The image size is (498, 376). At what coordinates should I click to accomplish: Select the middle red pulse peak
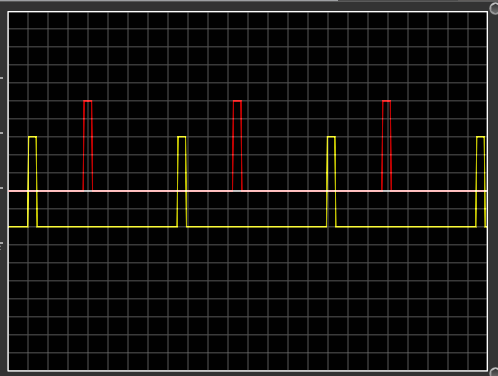[x=237, y=101]
